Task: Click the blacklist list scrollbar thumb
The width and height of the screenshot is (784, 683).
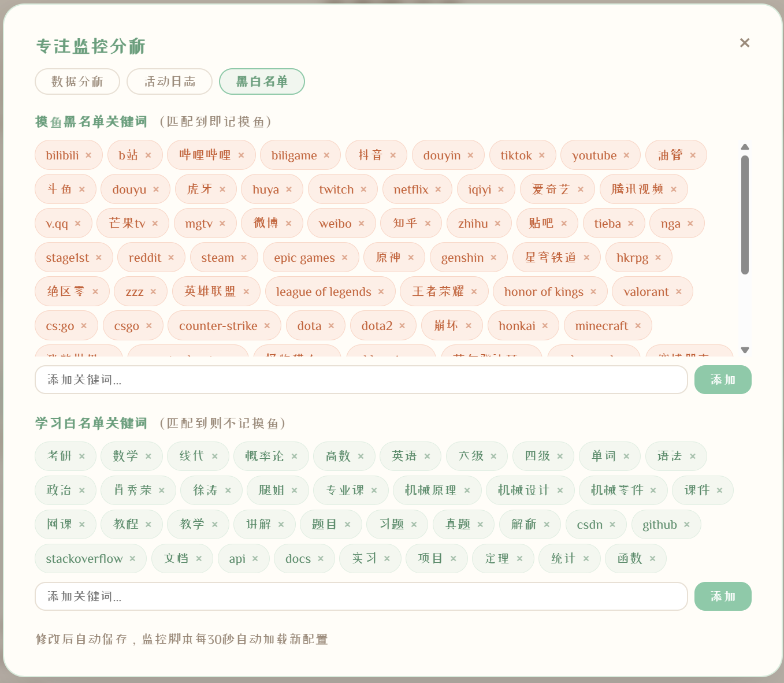Action: [745, 214]
